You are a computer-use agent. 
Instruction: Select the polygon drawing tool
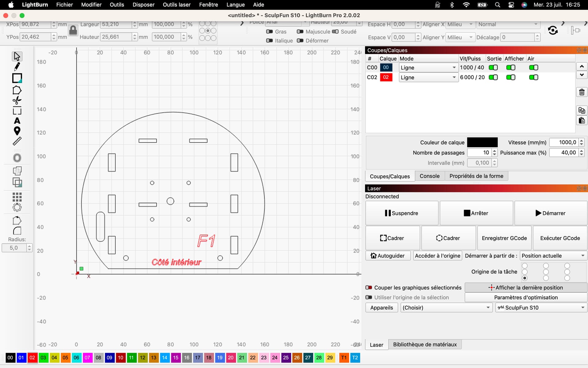[17, 90]
